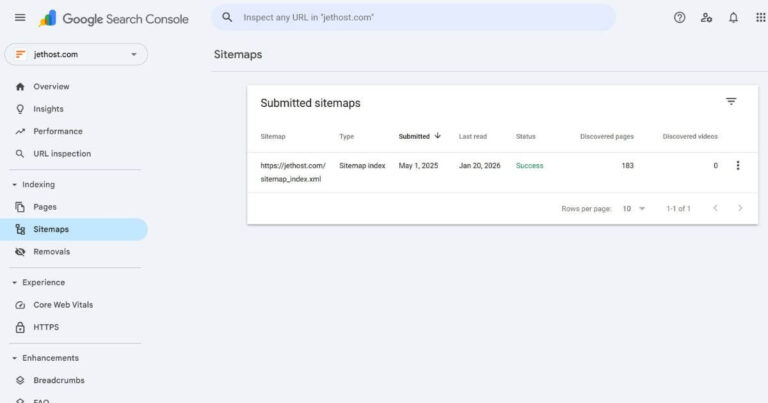Click the Sitemap index type cell
Viewport: 768px width, 403px height.
(362, 166)
